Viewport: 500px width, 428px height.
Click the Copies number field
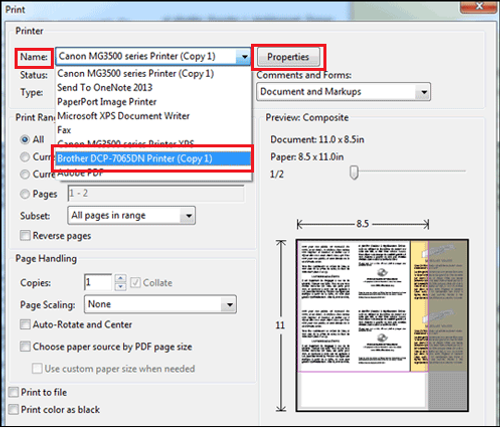tap(98, 282)
